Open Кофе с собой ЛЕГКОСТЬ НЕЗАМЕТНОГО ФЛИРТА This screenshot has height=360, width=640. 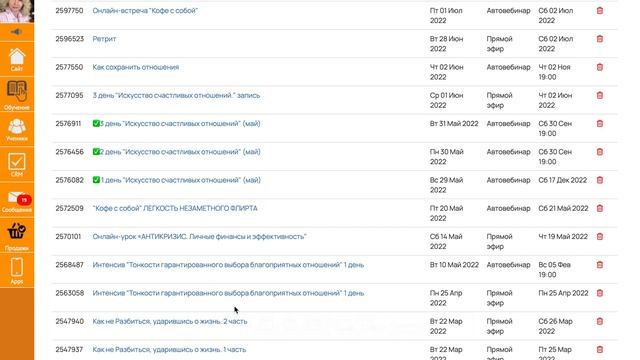pos(175,208)
